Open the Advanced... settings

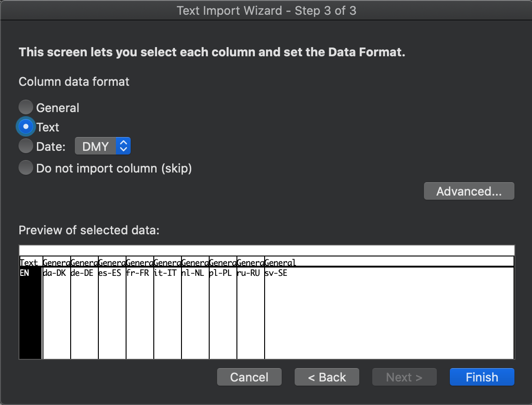469,191
